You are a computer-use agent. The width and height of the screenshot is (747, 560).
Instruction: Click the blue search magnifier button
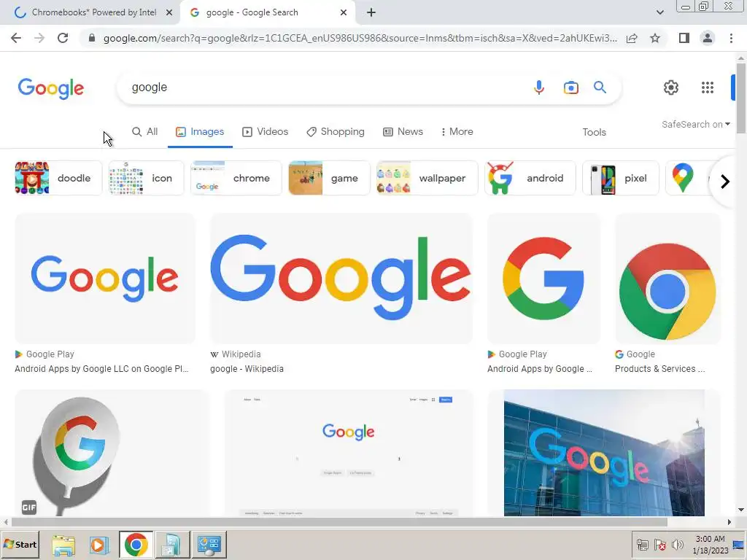click(600, 87)
